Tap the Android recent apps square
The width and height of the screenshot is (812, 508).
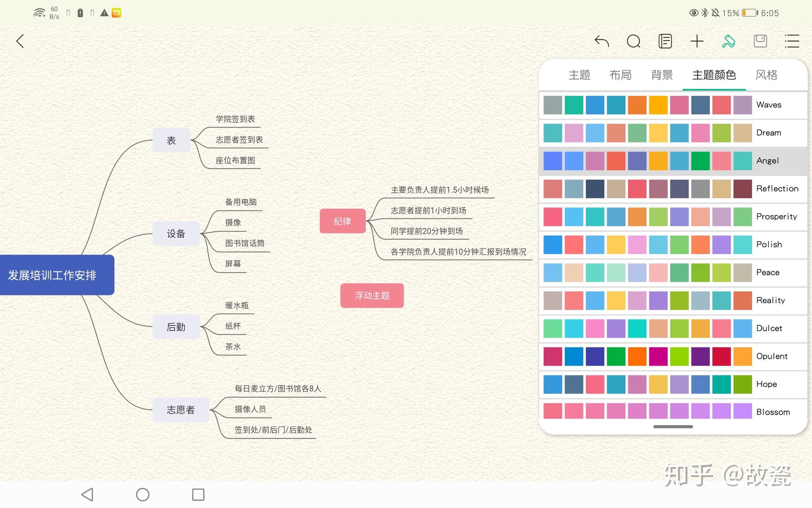tap(198, 495)
